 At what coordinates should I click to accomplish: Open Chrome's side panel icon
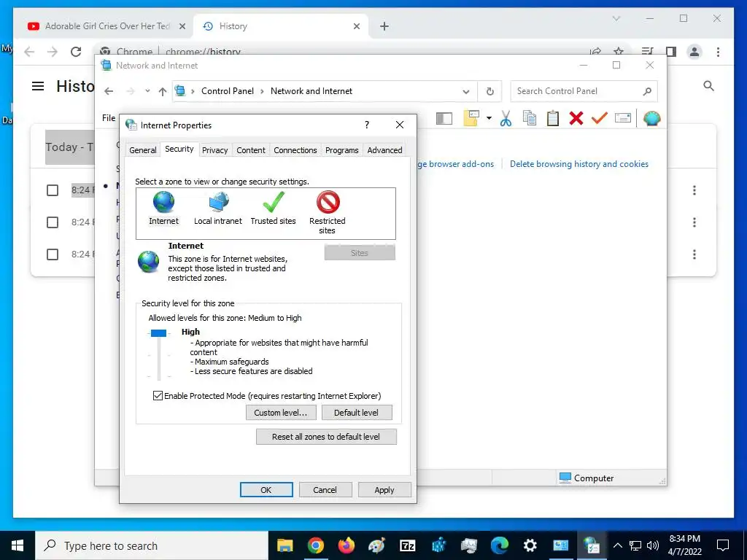[x=671, y=52]
